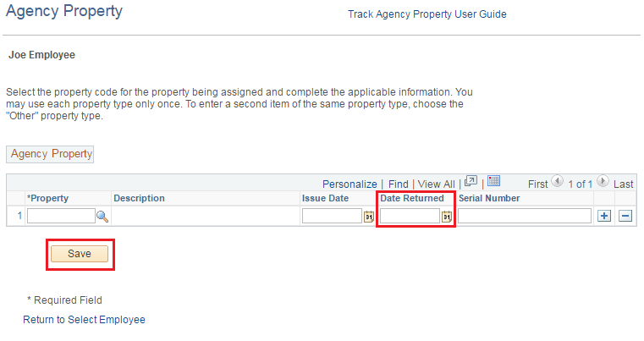Go to previous row arrow icon
Viewport: 644px width, 341px height.
[x=557, y=182]
